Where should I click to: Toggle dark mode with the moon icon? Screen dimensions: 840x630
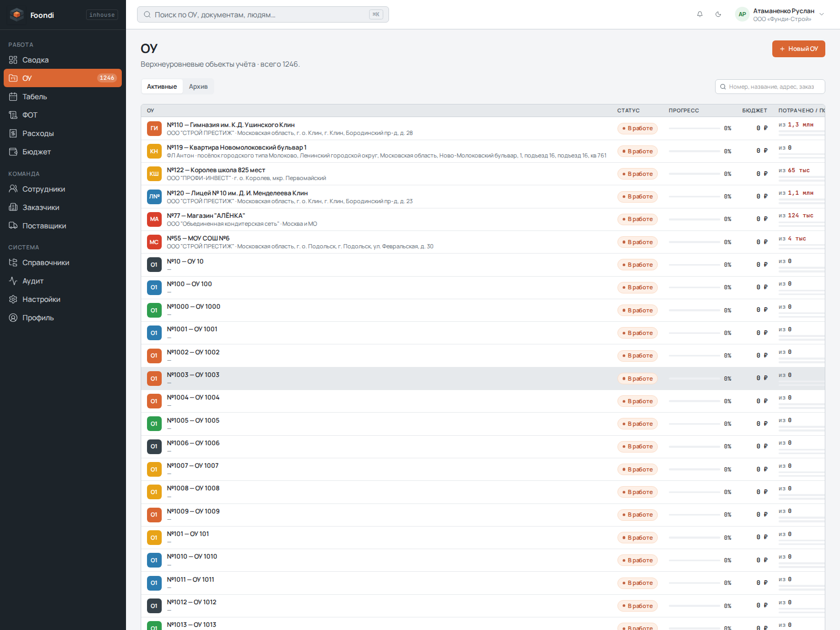[718, 14]
